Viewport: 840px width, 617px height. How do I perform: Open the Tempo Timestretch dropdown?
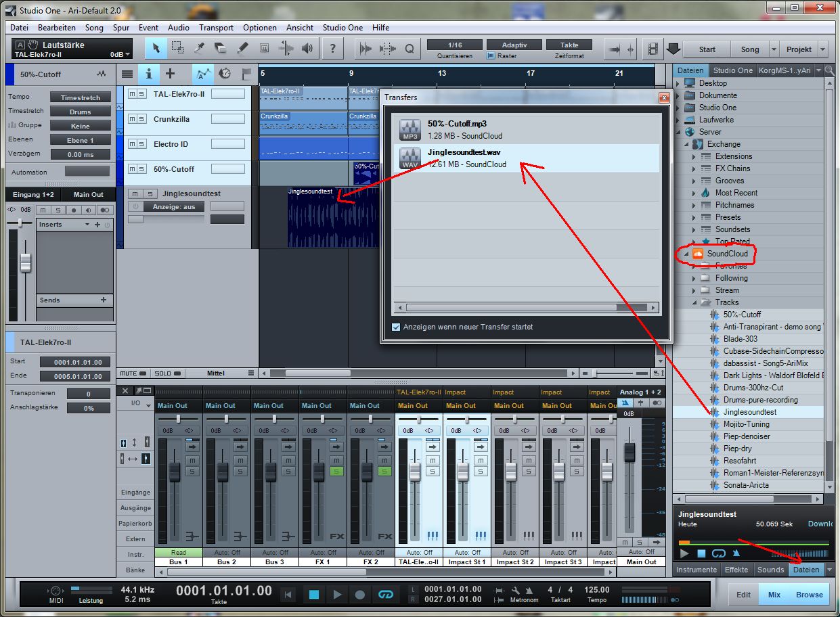(80, 97)
